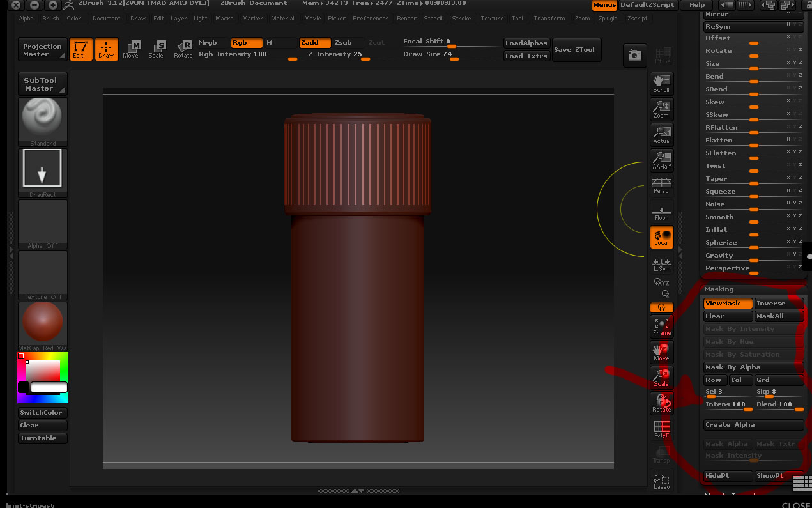Toggle the Floor grid icon

coord(661,212)
